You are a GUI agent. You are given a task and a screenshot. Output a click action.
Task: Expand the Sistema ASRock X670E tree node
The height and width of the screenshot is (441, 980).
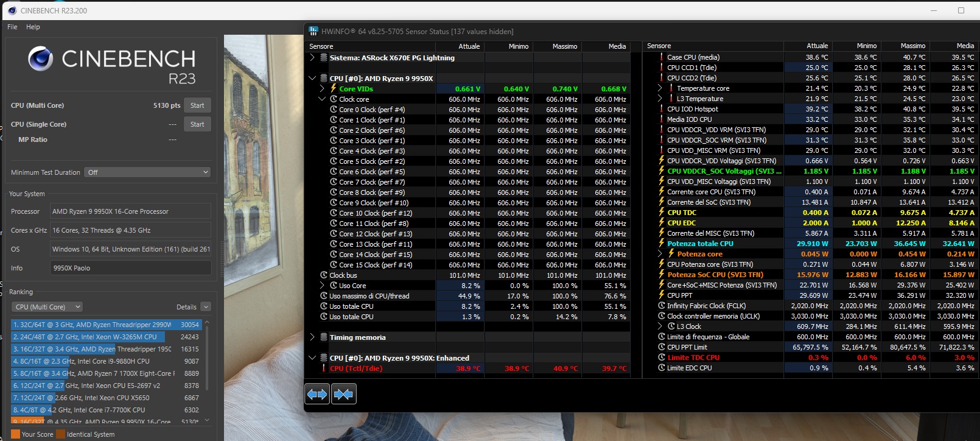(312, 58)
